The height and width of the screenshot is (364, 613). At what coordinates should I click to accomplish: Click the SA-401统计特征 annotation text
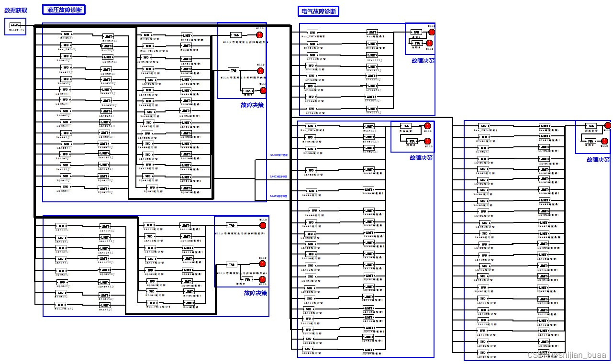pos(278,155)
